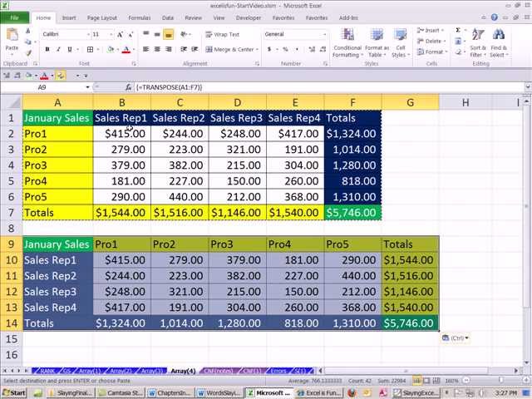
Task: Click the Orientation text angle icon
Action: click(185, 34)
